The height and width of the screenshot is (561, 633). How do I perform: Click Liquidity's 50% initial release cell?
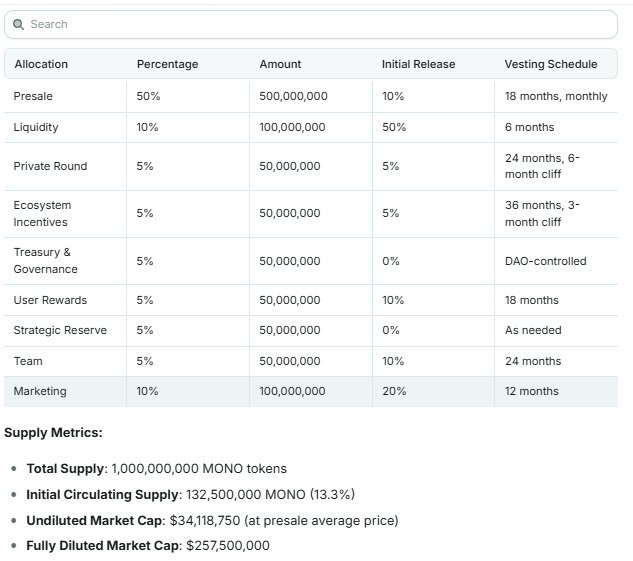click(x=433, y=127)
